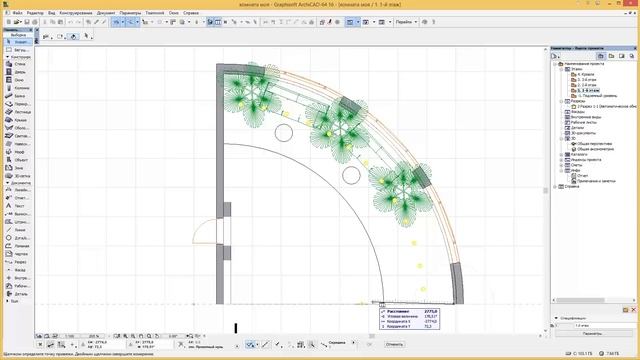
Task: Select the Бегущая рамка marquee tool
Action: point(17,50)
